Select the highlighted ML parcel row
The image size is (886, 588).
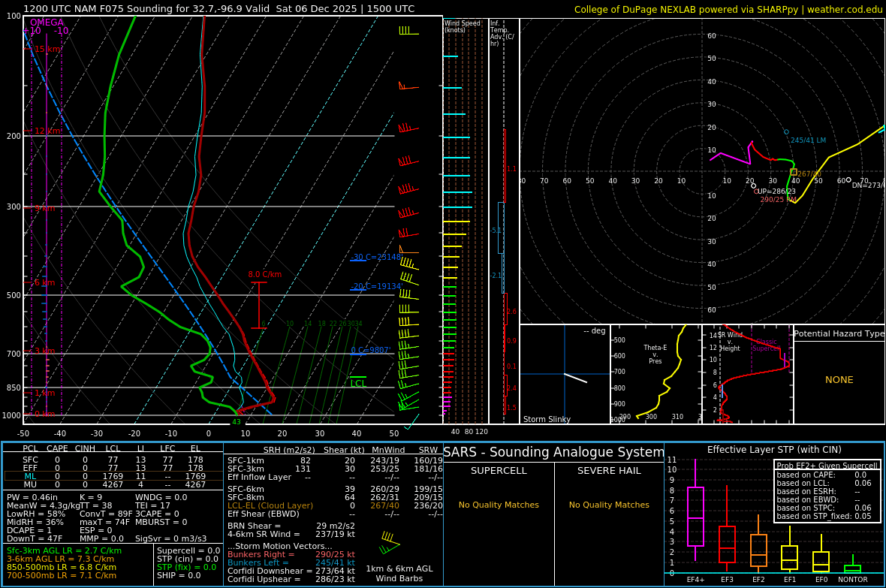pyautogui.click(x=113, y=476)
